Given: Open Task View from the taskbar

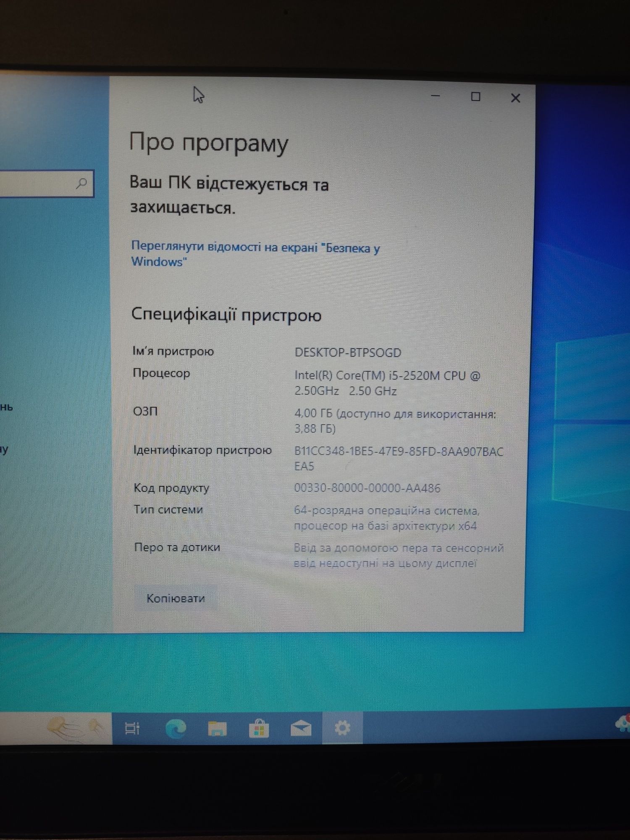Looking at the screenshot, I should (132, 728).
